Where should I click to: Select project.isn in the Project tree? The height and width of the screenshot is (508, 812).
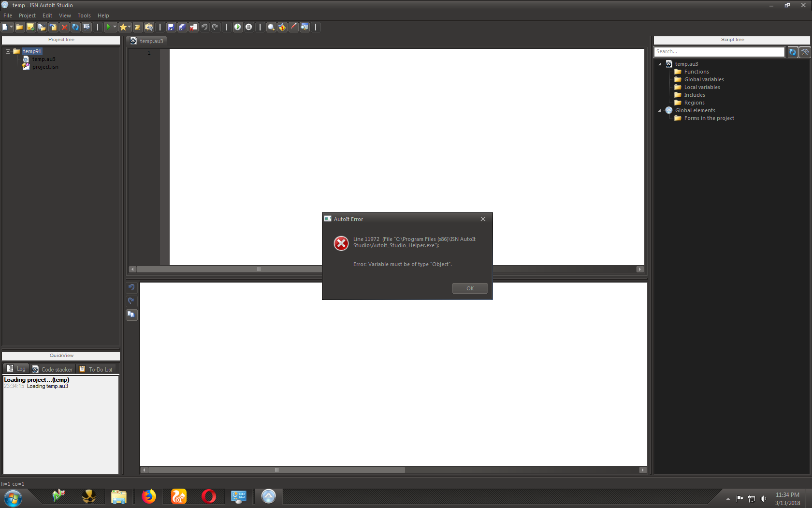tap(45, 67)
